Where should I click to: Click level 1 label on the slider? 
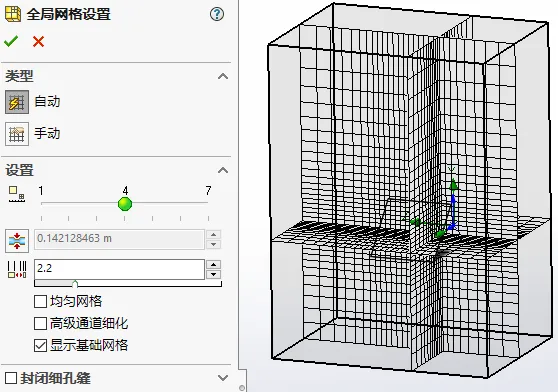point(41,191)
